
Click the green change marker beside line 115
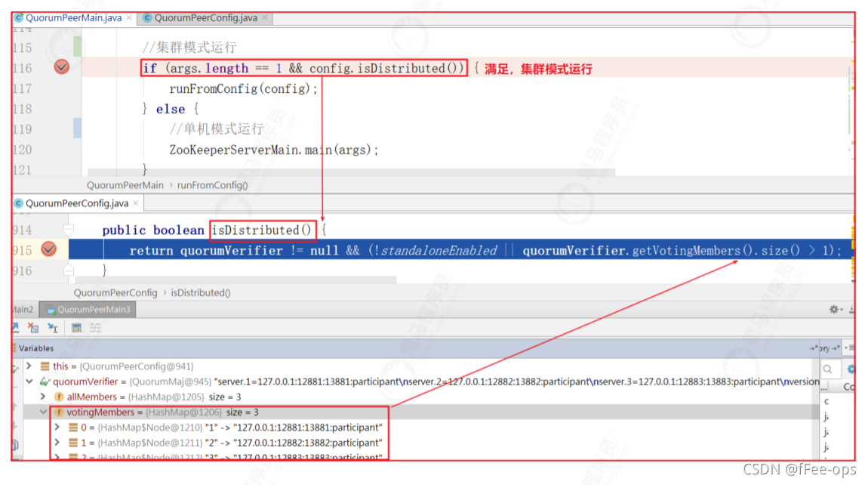click(x=78, y=47)
